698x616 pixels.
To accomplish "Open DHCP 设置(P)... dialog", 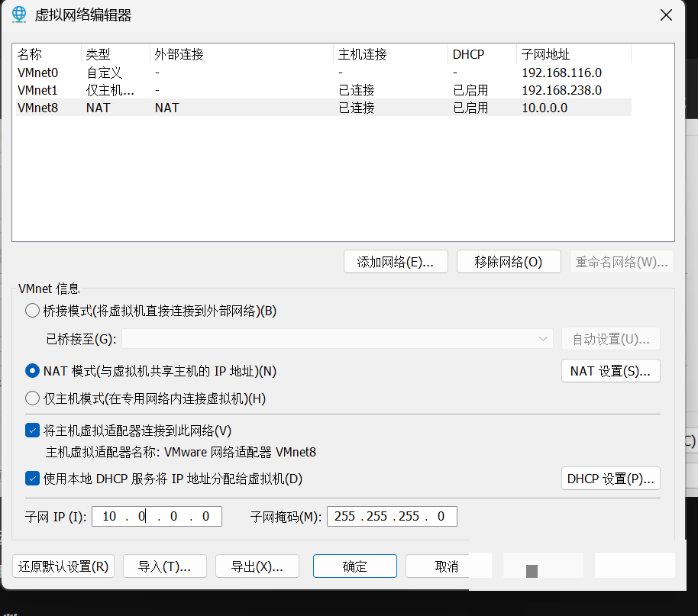I will [x=610, y=479].
